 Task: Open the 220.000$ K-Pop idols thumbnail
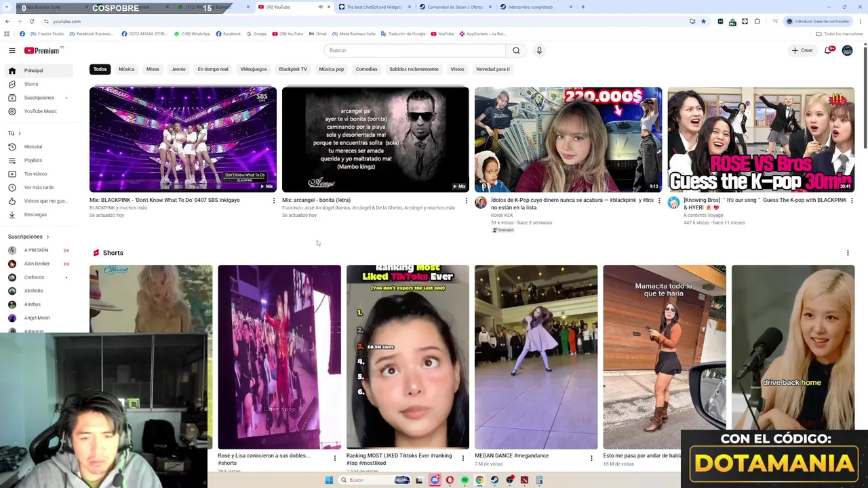(x=568, y=140)
